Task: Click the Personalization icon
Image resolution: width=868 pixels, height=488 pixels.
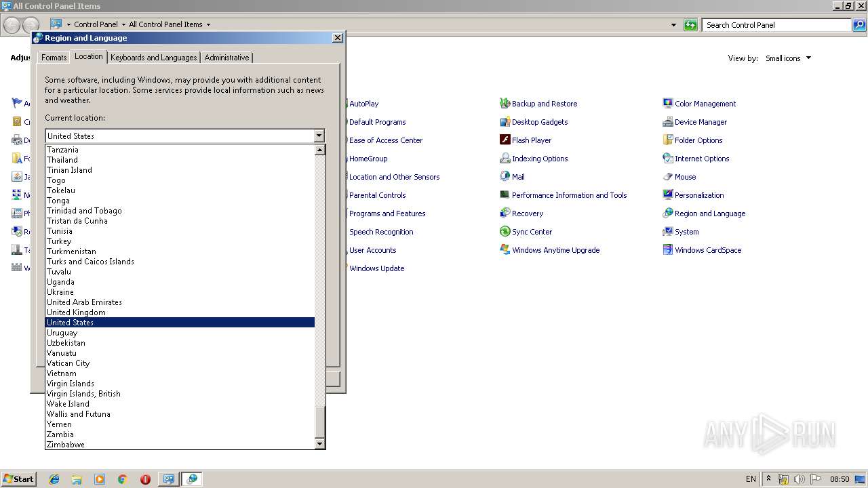Action: click(x=668, y=195)
